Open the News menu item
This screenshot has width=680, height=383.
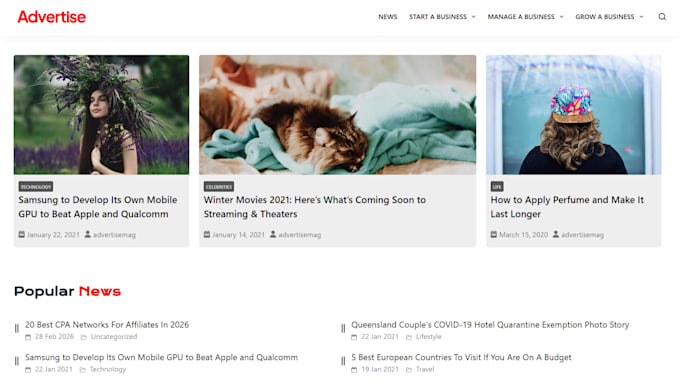click(x=388, y=17)
